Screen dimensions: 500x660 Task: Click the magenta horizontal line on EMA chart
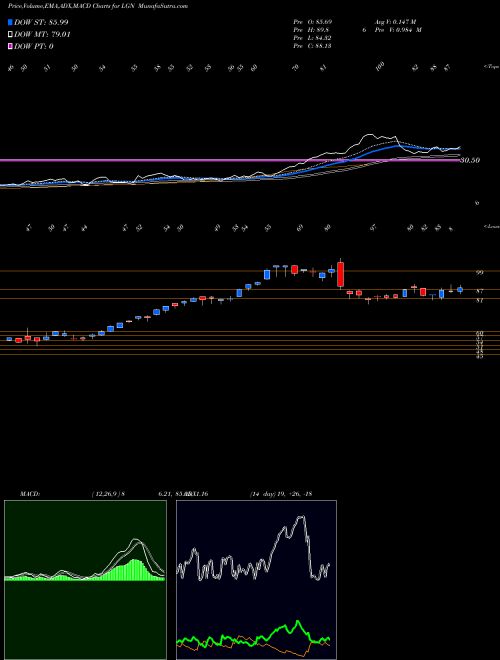[x=230, y=160]
